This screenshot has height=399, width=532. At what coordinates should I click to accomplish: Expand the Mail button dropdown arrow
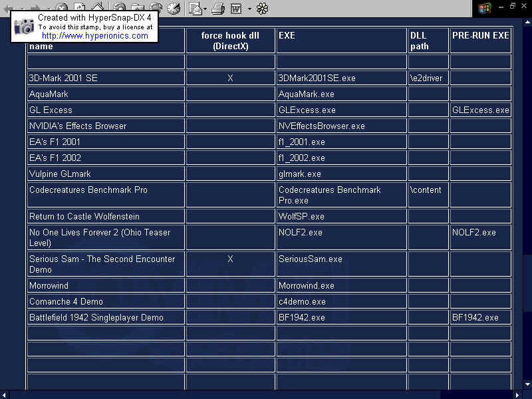(205, 9)
